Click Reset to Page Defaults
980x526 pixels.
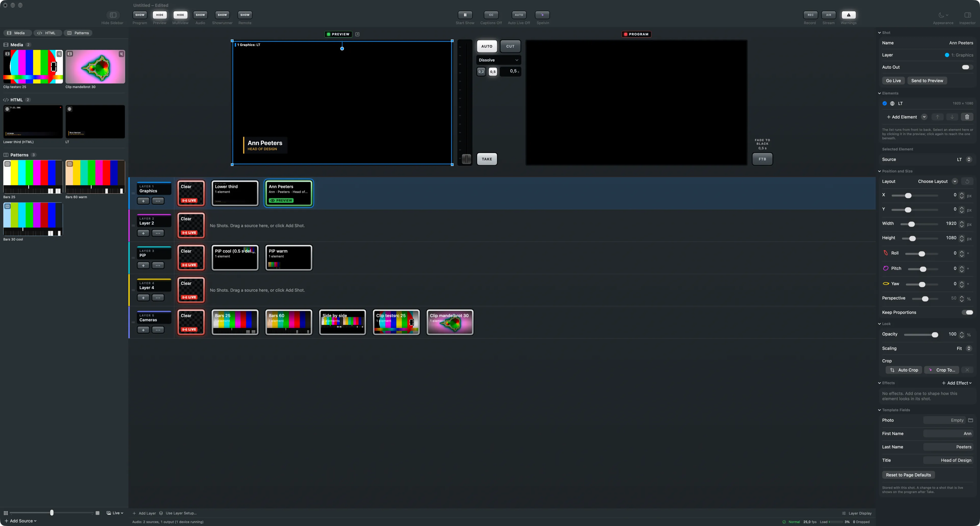point(908,475)
